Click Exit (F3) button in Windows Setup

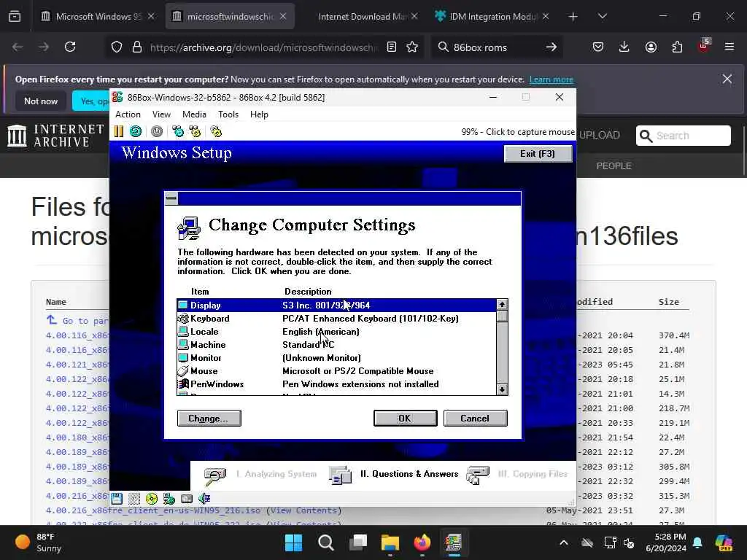pos(538,154)
